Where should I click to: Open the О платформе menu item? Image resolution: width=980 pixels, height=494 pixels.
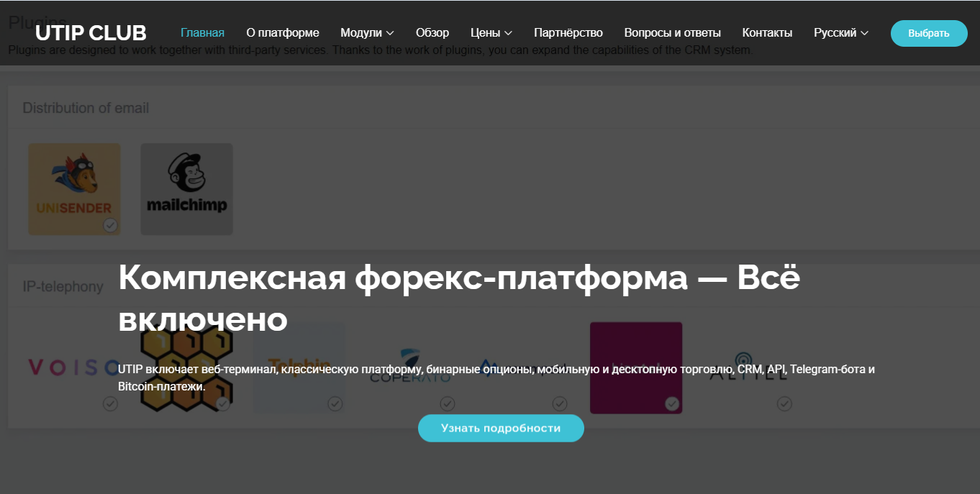click(282, 33)
